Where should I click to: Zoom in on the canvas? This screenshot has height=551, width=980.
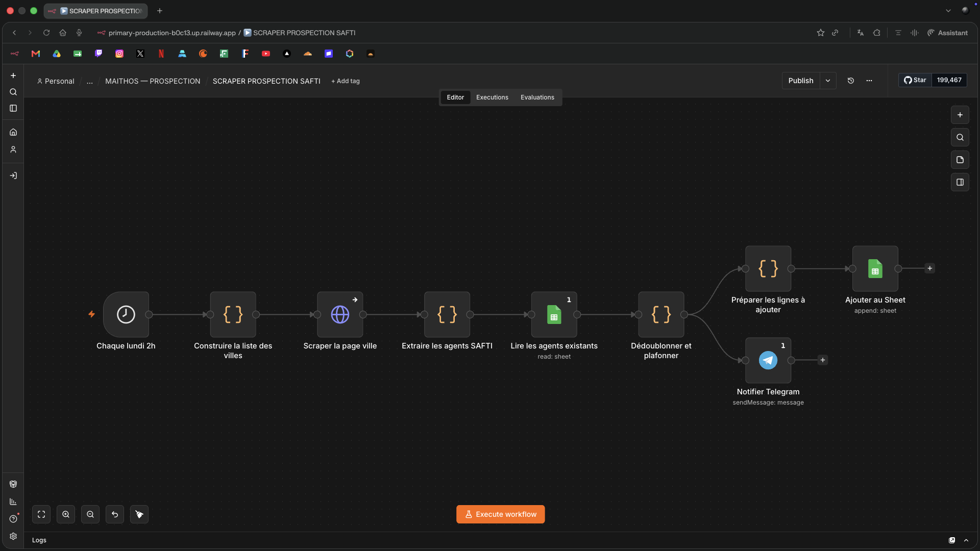[x=66, y=514]
